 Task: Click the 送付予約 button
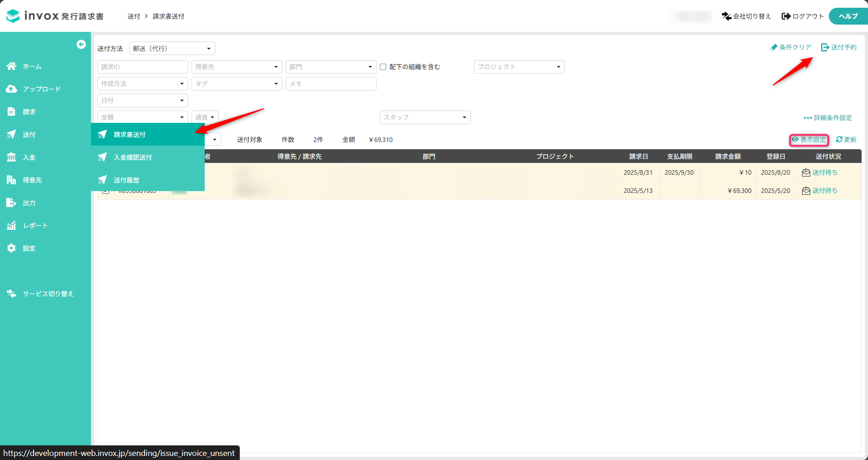(x=839, y=47)
